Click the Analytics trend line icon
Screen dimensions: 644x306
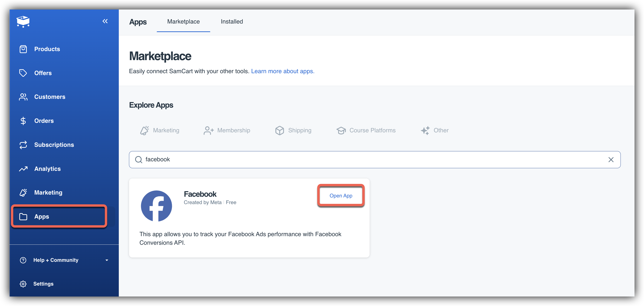coord(23,169)
